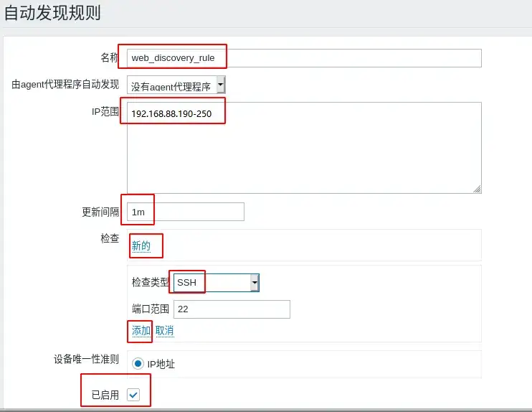Focus the 端口范围 field showing 22

(x=232, y=309)
